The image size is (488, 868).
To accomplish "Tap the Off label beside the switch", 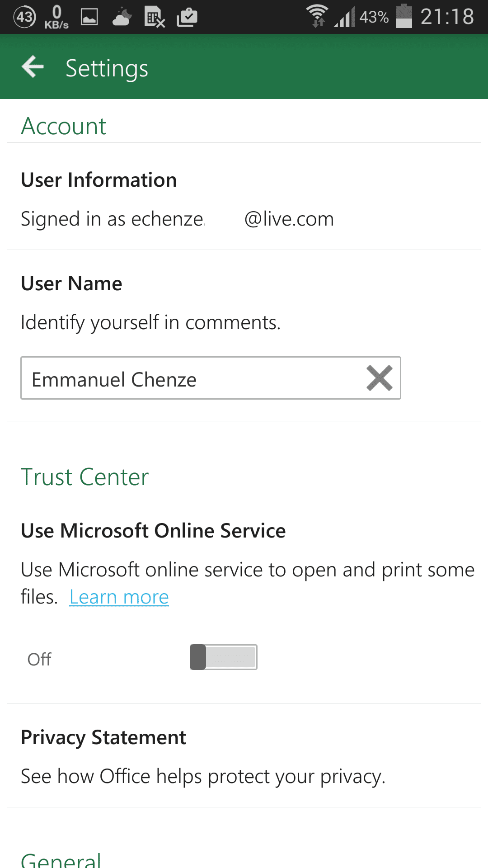I will click(x=39, y=659).
